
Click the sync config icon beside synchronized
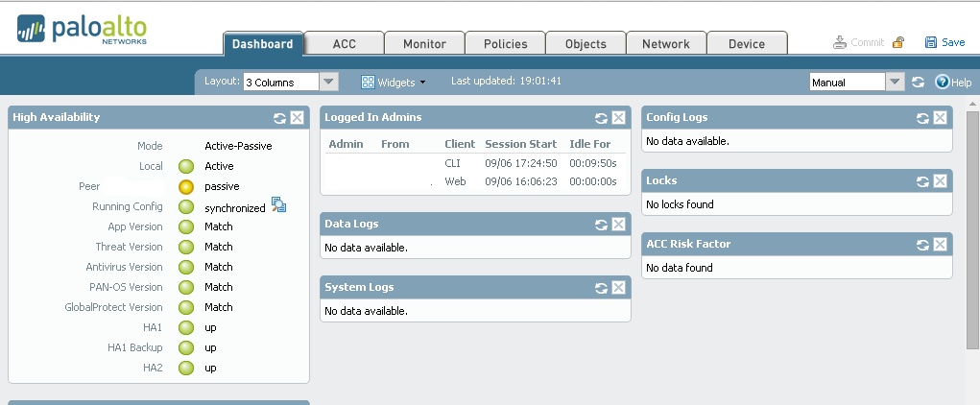[x=278, y=204]
